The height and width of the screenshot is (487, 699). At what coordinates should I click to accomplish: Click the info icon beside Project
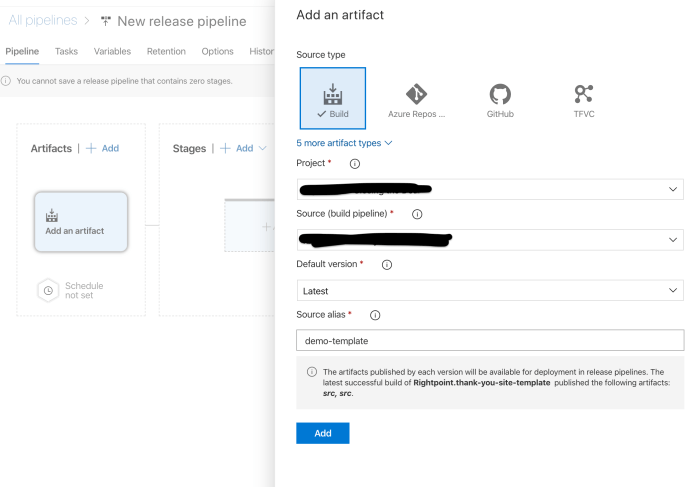354,164
